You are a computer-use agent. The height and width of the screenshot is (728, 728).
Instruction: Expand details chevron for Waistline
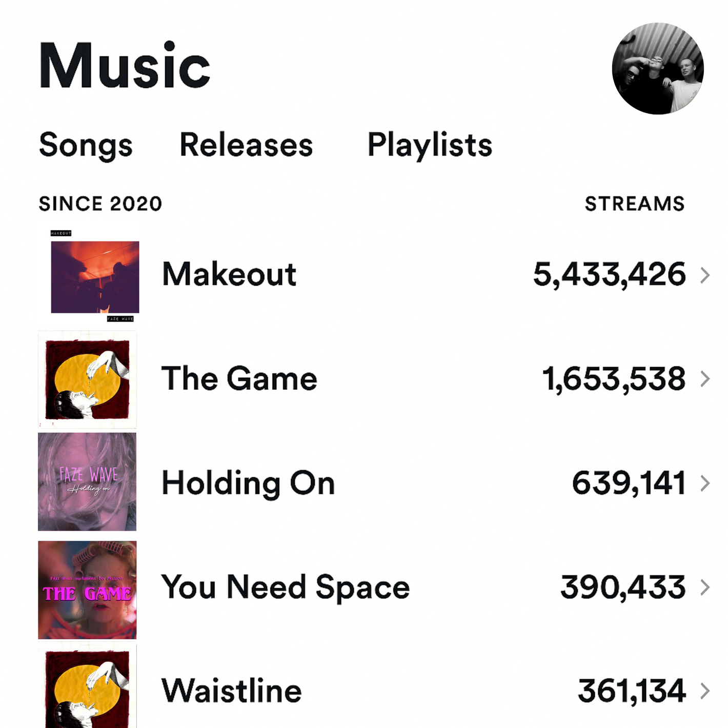pyautogui.click(x=705, y=691)
